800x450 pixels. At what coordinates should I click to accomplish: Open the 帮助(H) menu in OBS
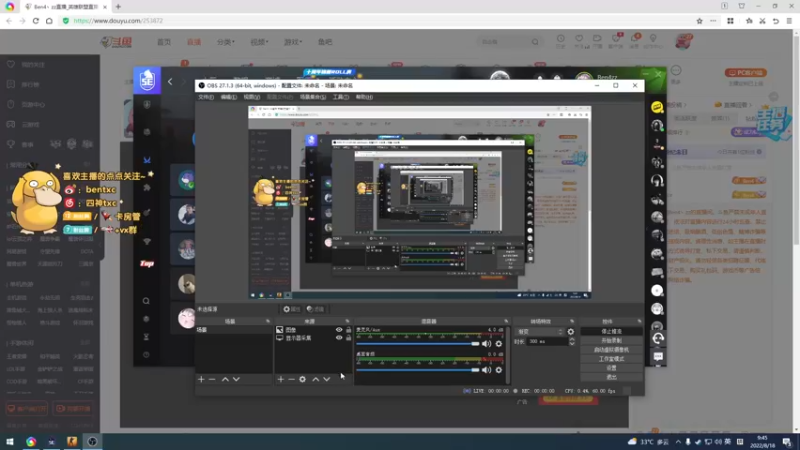(364, 97)
